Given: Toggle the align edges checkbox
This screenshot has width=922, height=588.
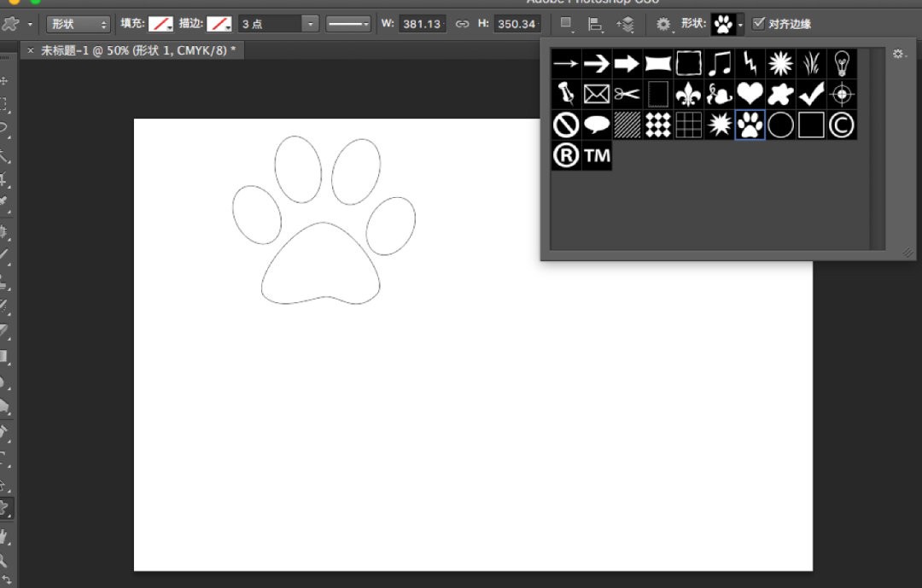Looking at the screenshot, I should click(x=759, y=24).
